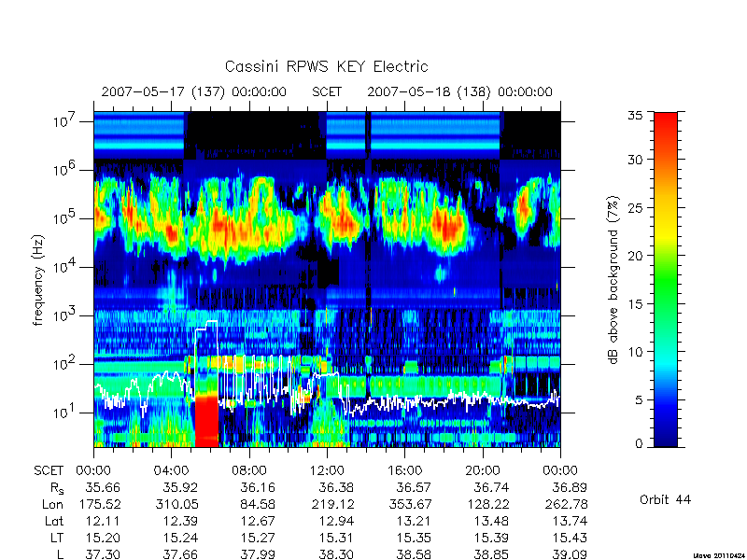Image resolution: width=747 pixels, height=560 pixels.
Task: Click the L value 39.09
Action: [x=570, y=554]
